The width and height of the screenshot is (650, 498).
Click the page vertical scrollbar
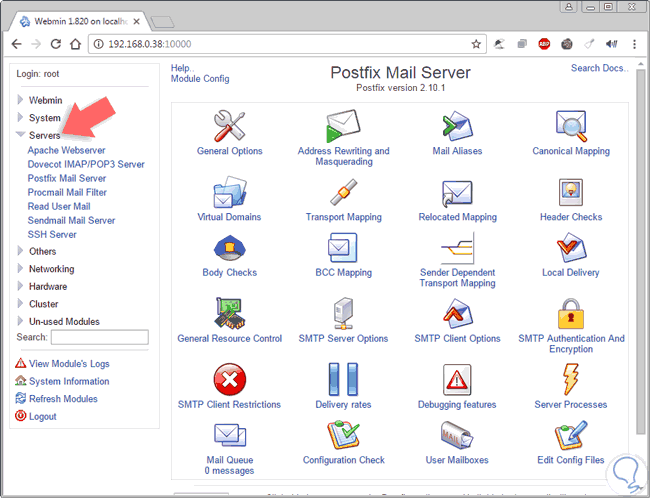640,251
